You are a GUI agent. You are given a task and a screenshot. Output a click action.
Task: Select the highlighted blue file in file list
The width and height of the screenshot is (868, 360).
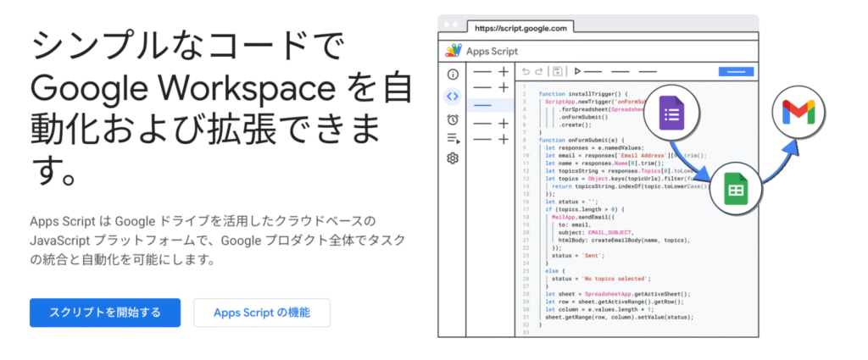(483, 106)
